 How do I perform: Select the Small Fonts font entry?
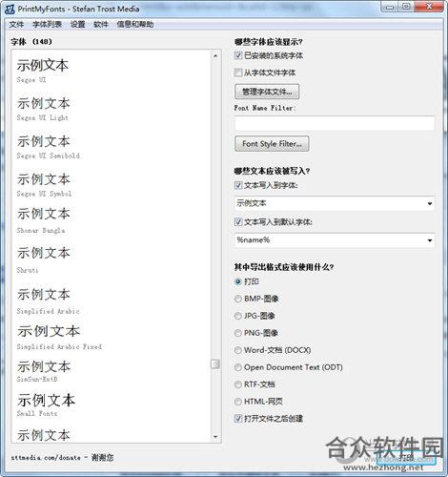click(46, 405)
